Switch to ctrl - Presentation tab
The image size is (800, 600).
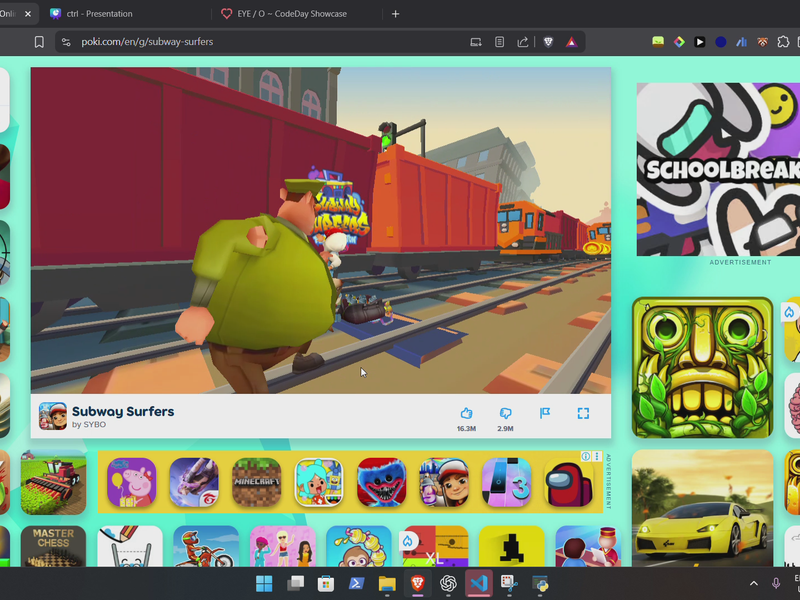[x=99, y=14]
